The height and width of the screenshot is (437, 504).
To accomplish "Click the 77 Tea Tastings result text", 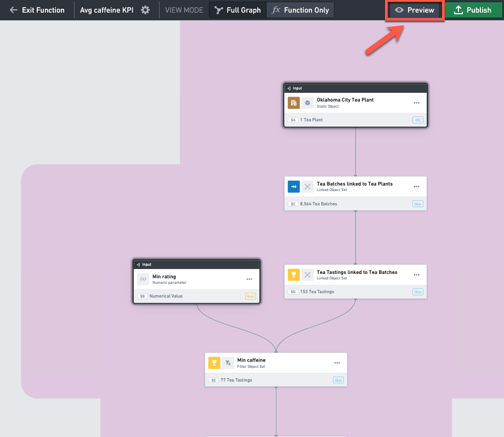I will (236, 380).
